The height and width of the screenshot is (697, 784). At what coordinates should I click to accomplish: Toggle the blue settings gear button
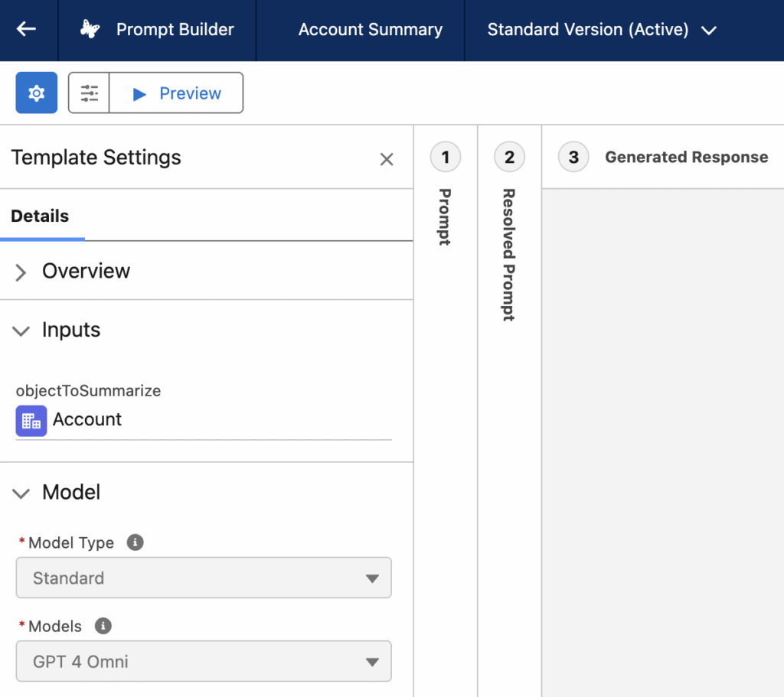(37, 93)
